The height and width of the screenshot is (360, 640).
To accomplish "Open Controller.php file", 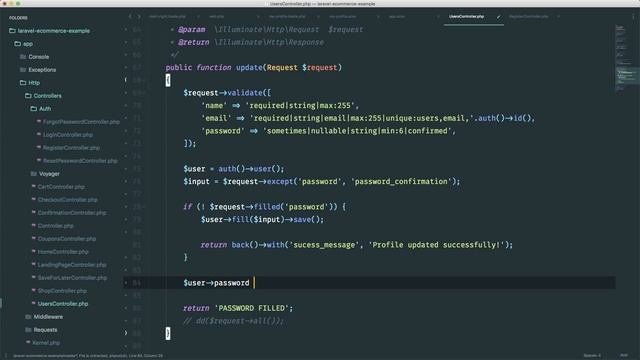I will 56,226.
